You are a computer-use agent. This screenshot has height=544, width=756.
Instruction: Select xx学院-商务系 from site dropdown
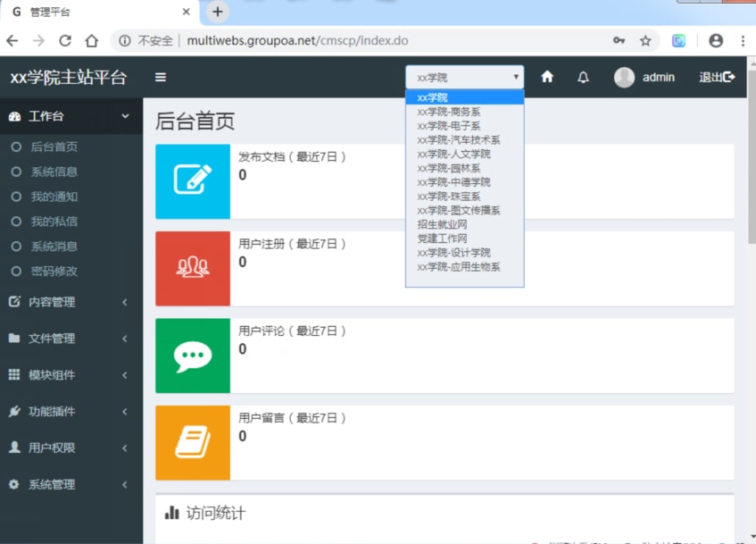pos(449,112)
